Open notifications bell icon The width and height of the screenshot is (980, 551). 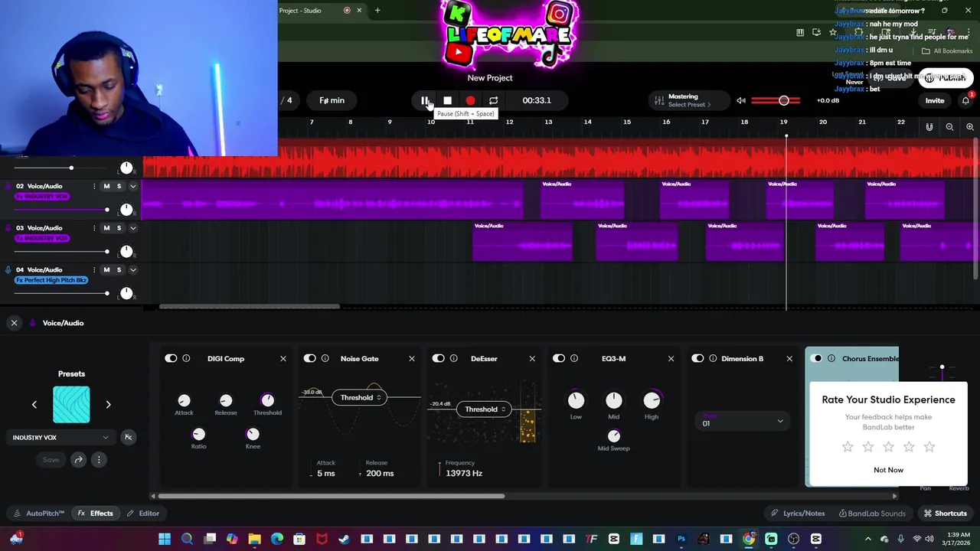point(965,100)
